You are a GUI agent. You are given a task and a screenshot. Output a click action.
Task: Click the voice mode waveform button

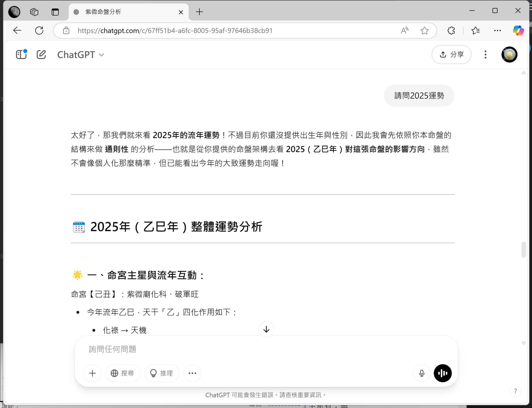pos(443,373)
